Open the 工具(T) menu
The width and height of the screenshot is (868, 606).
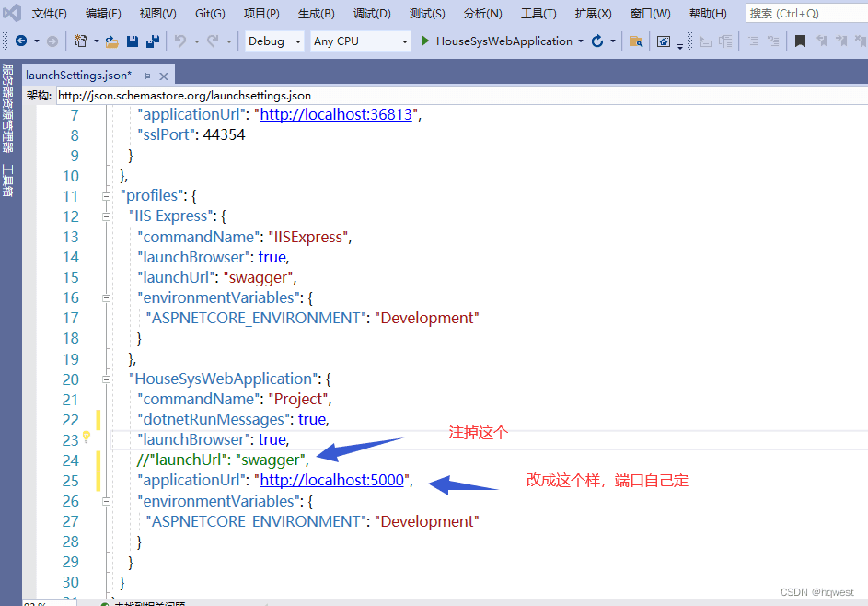pos(538,13)
